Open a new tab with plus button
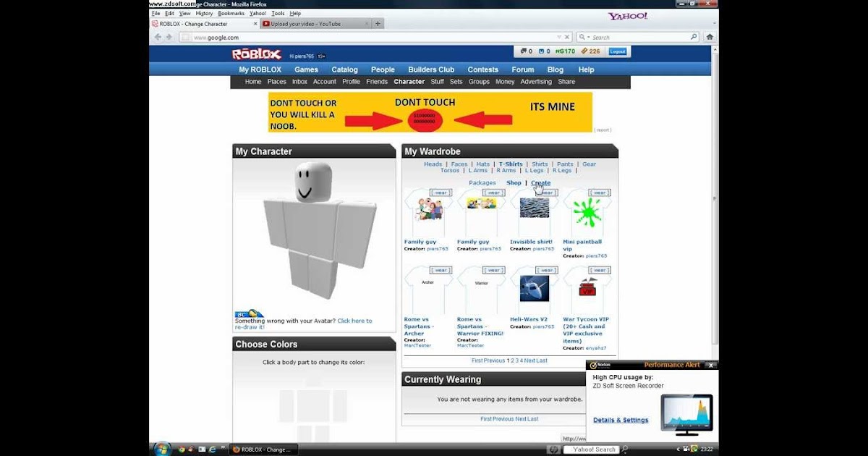The image size is (868, 456). coord(378,23)
